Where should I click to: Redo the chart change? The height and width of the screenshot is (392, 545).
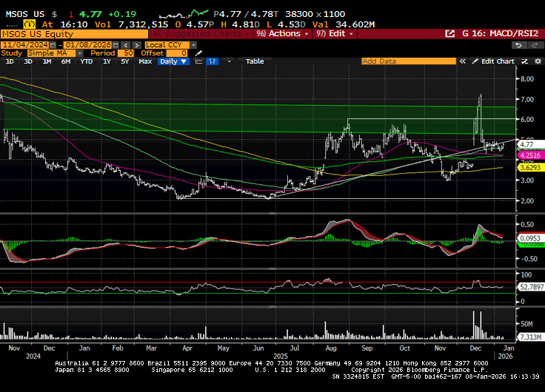pyautogui.click(x=535, y=45)
